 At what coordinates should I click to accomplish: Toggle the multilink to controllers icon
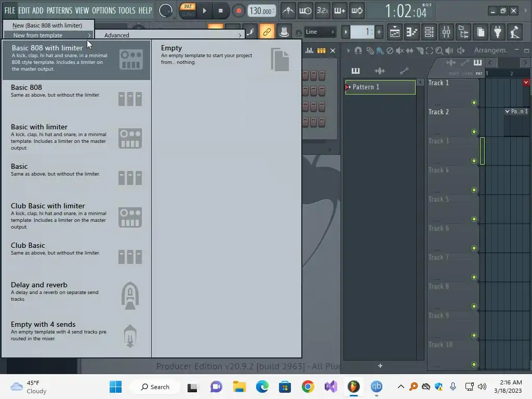pyautogui.click(x=267, y=32)
